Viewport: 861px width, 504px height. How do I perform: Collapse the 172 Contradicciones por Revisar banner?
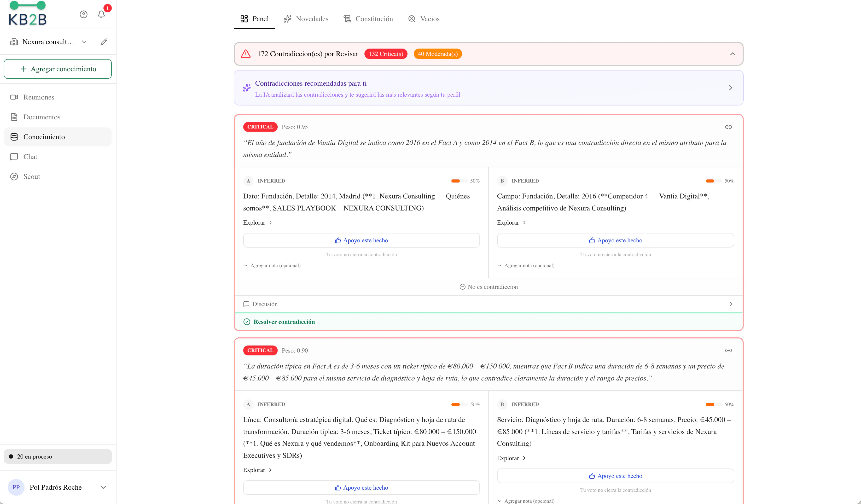click(732, 54)
